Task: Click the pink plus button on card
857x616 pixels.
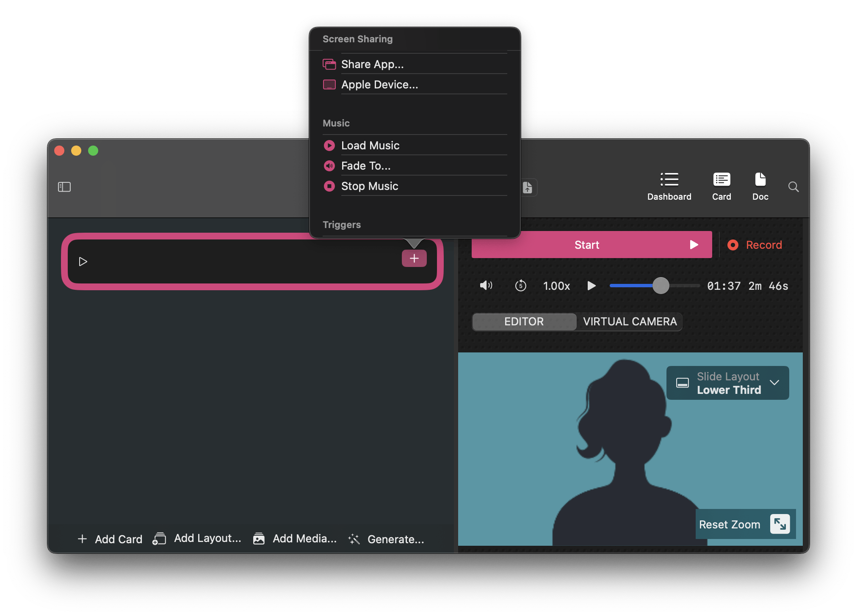Action: (x=414, y=258)
